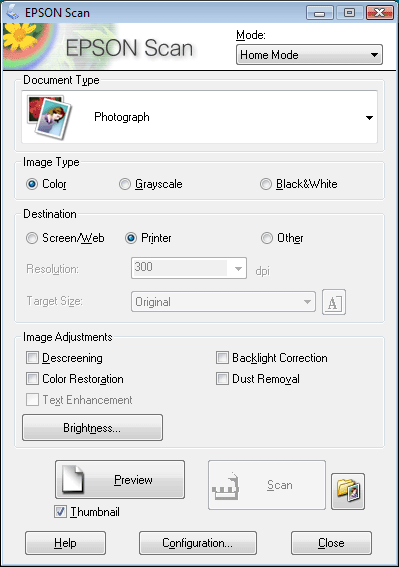Expand the Document Type dropdown arrow
Screen dimensions: 399x567
click(x=369, y=118)
